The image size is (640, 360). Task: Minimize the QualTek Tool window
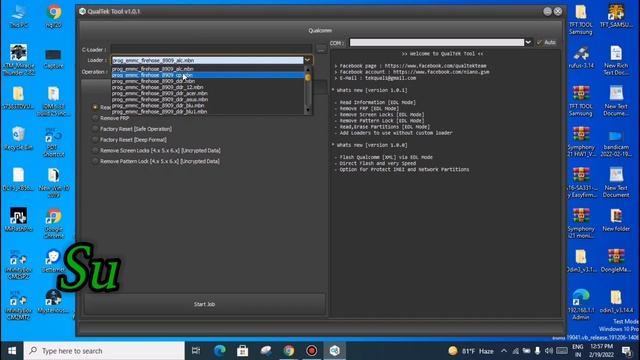tap(547, 11)
